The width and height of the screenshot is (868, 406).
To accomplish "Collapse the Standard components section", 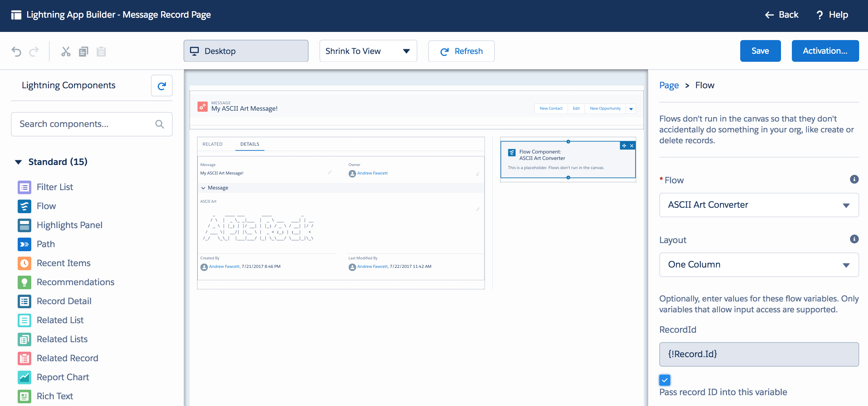I will [19, 162].
